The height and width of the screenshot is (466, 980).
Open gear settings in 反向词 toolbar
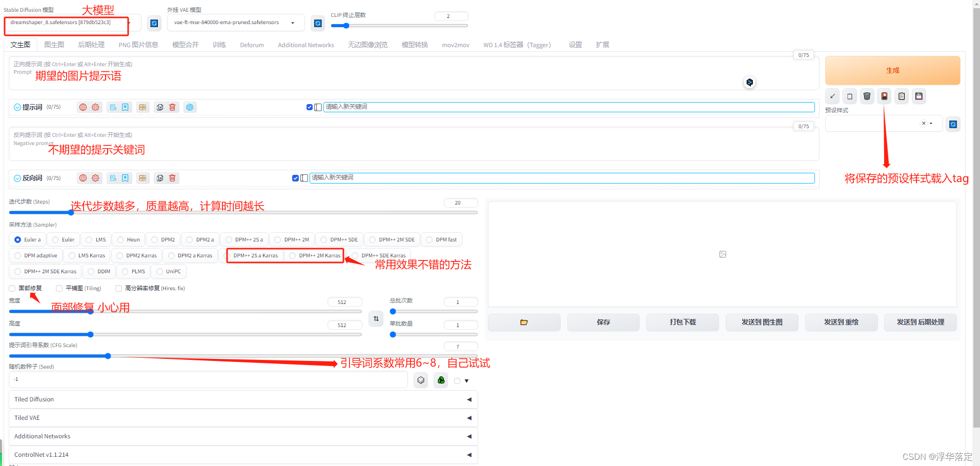(x=95, y=178)
